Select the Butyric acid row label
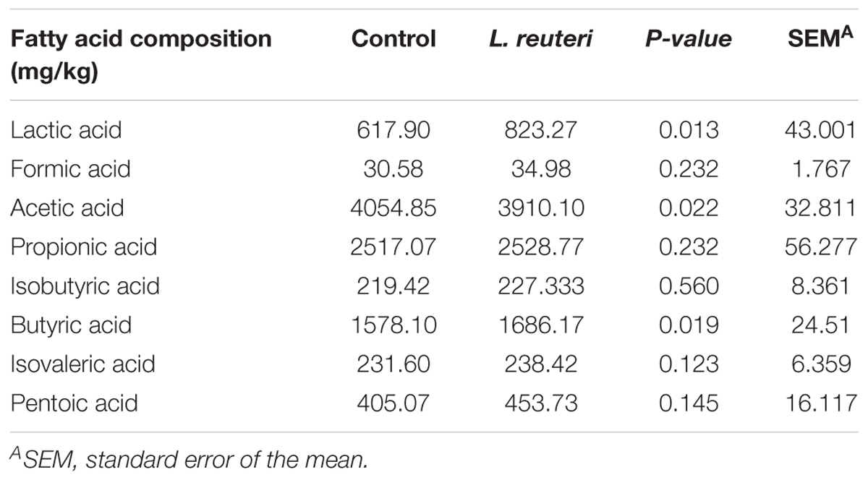The image size is (868, 480). pyautogui.click(x=71, y=325)
